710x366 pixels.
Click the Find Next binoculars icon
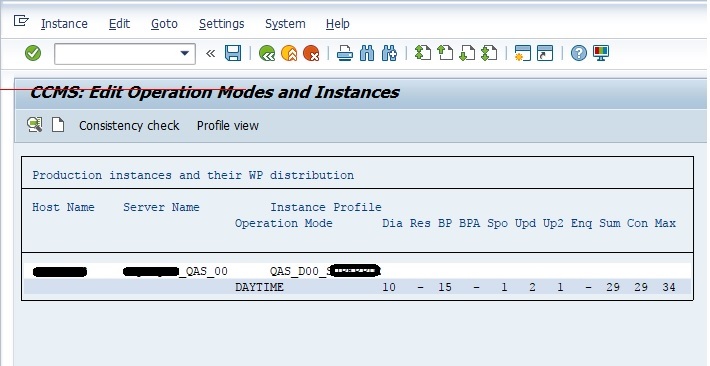click(x=389, y=53)
